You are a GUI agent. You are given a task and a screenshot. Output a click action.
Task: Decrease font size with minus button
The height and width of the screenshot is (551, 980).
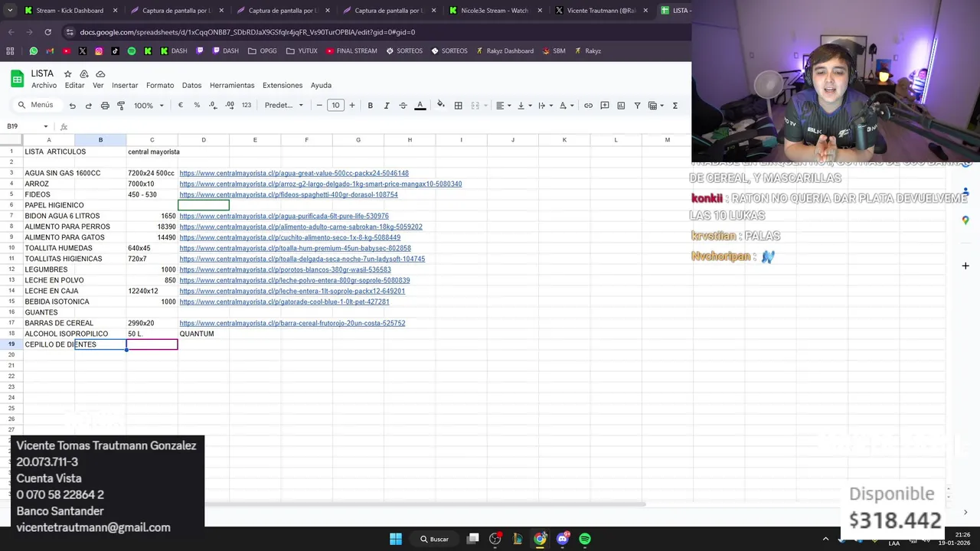tap(319, 106)
